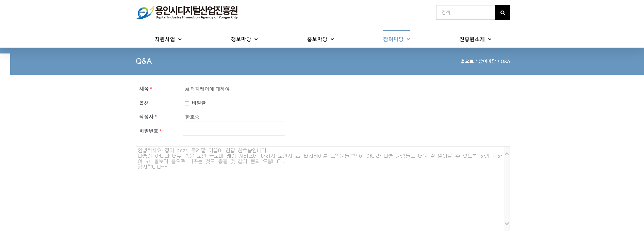
Task: Expand the 지원사업 menu chevron
Action: click(x=180, y=40)
